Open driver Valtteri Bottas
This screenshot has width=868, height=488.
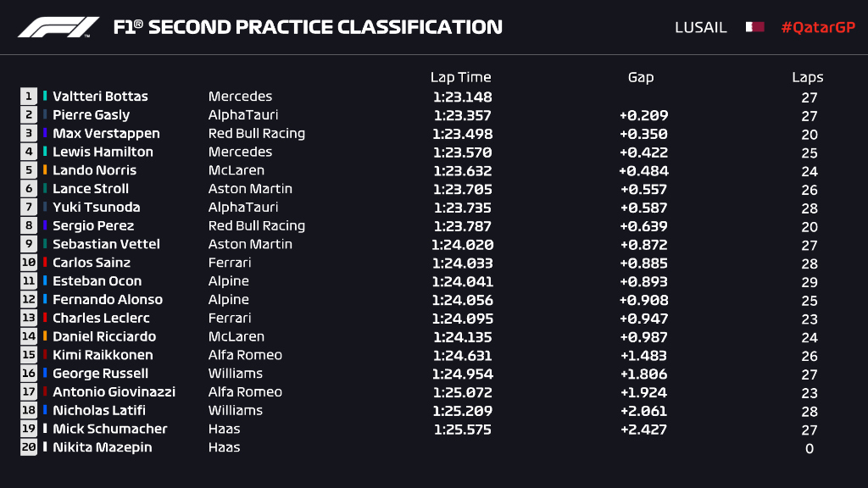(100, 97)
